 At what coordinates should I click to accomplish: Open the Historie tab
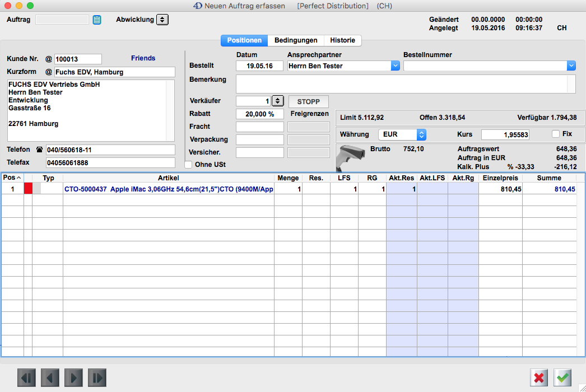[342, 40]
